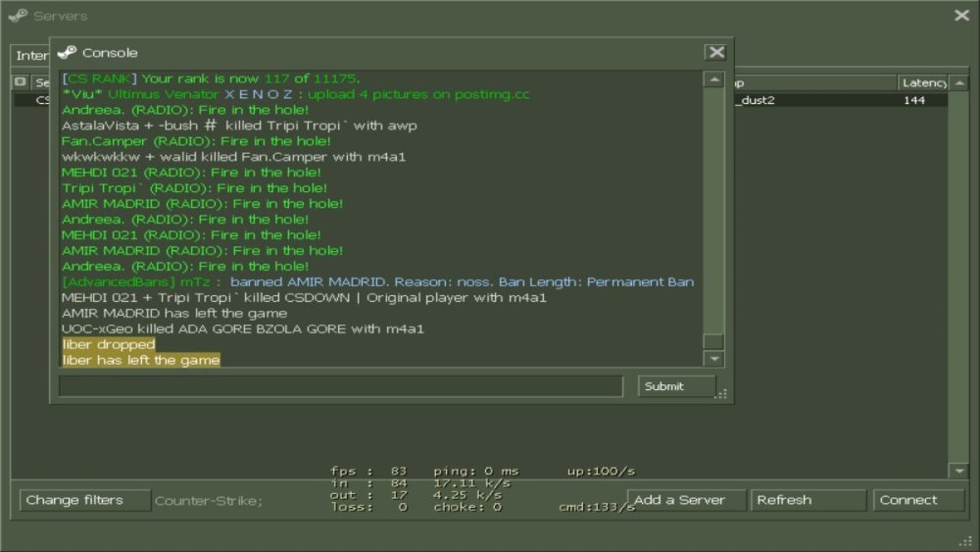Click the Console scrollbar thumb
The height and width of the screenshot is (552, 980).
tap(713, 341)
